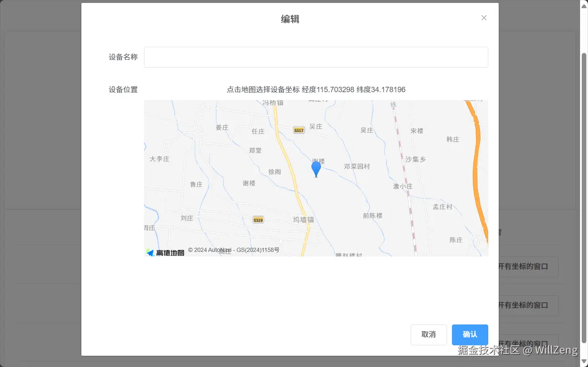The image size is (588, 367).
Task: Click the page scrollbar down arrow
Action: pyautogui.click(x=584, y=361)
